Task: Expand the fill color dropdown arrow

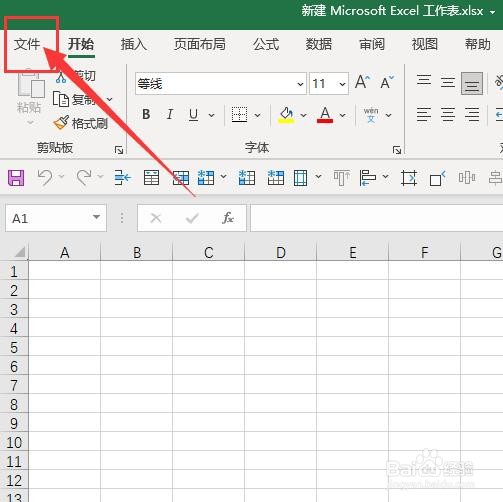Action: pos(303,115)
